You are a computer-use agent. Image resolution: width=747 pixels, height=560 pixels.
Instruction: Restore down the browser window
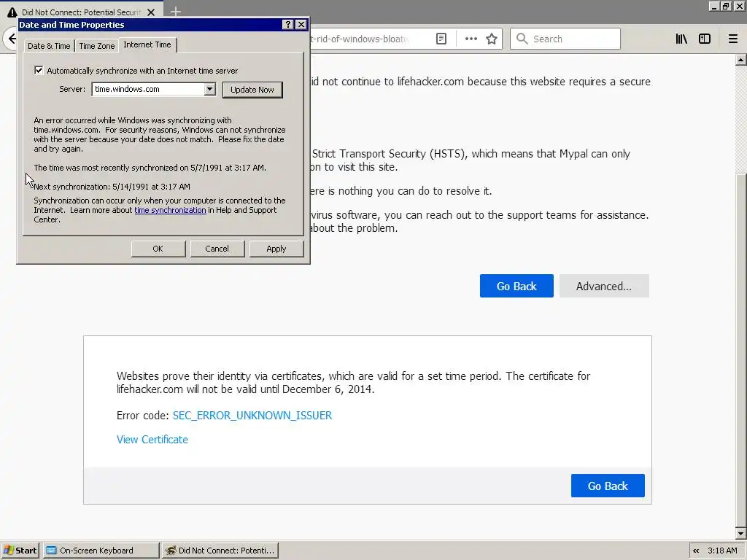[x=725, y=6]
